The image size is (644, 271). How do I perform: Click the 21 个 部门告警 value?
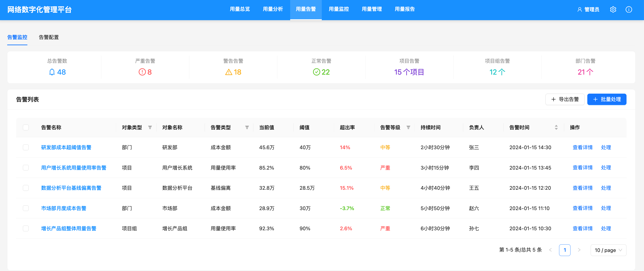585,72
